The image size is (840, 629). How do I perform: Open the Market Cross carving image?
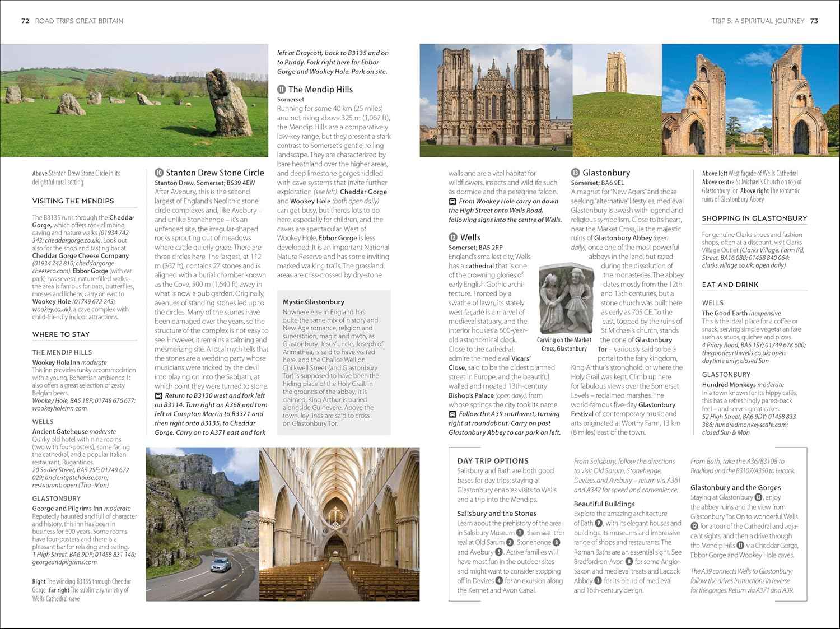tap(566, 299)
